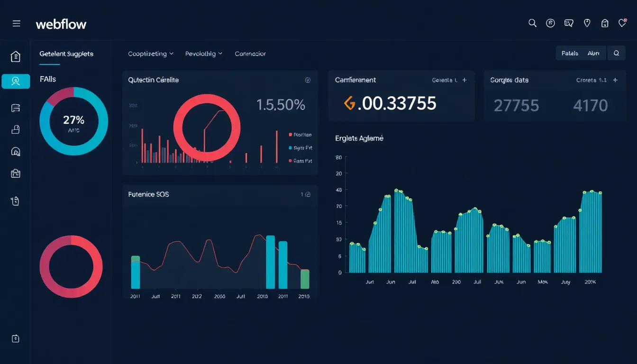
Task: Open the home icon in the sidebar
Action: (x=15, y=55)
